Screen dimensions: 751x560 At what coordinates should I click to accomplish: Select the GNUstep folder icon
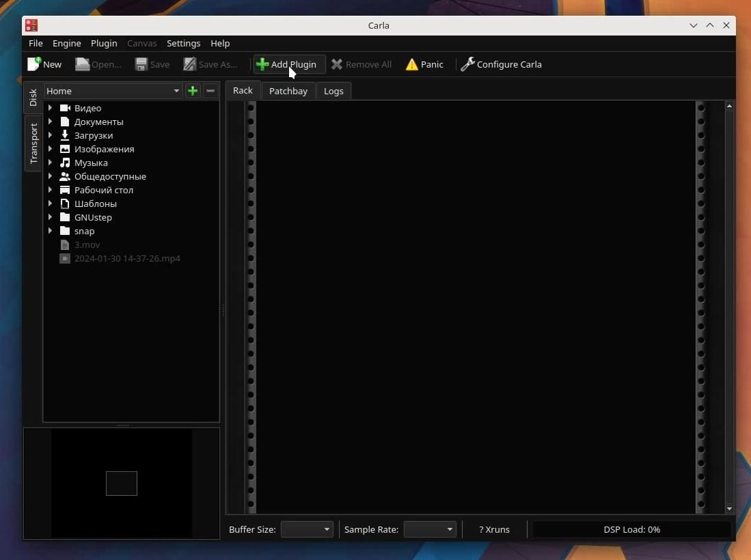(x=65, y=217)
